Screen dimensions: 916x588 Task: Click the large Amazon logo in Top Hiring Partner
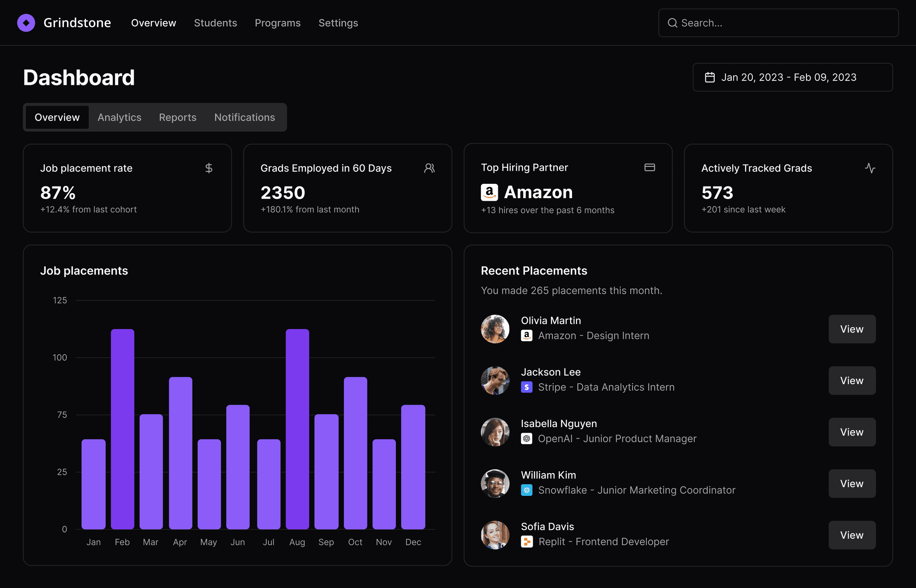click(x=489, y=192)
